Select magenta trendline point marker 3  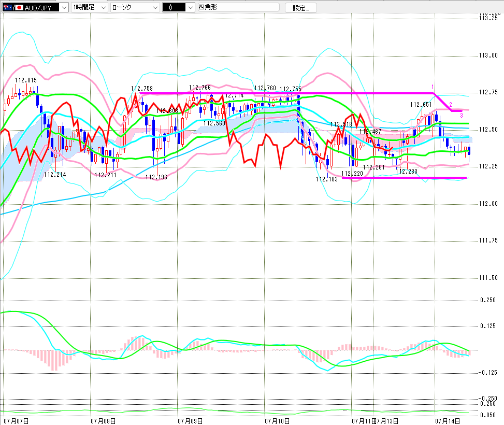pyautogui.click(x=462, y=115)
